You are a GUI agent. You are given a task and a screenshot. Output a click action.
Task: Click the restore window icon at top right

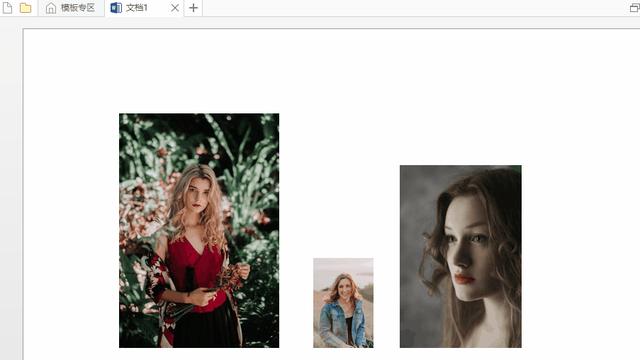635,8
